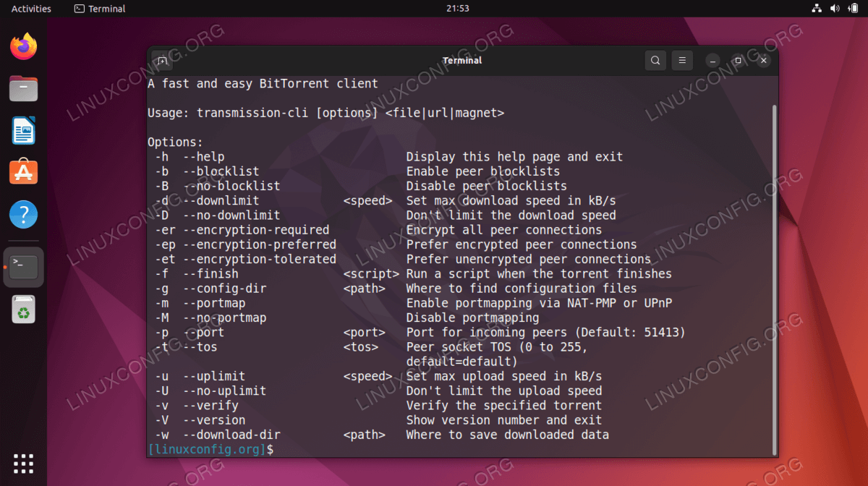Click the "--tos" option text
Screen dimensions: 868x486
pos(200,346)
